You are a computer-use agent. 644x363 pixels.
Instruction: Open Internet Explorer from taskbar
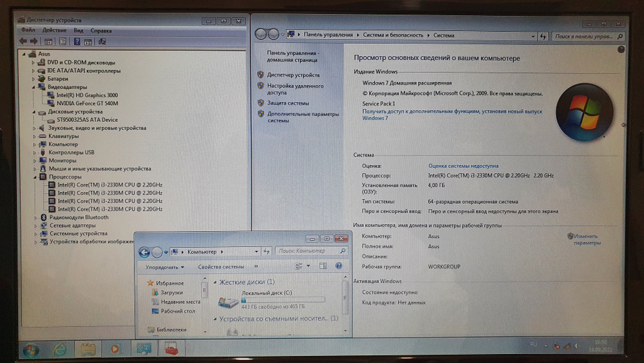coord(60,349)
